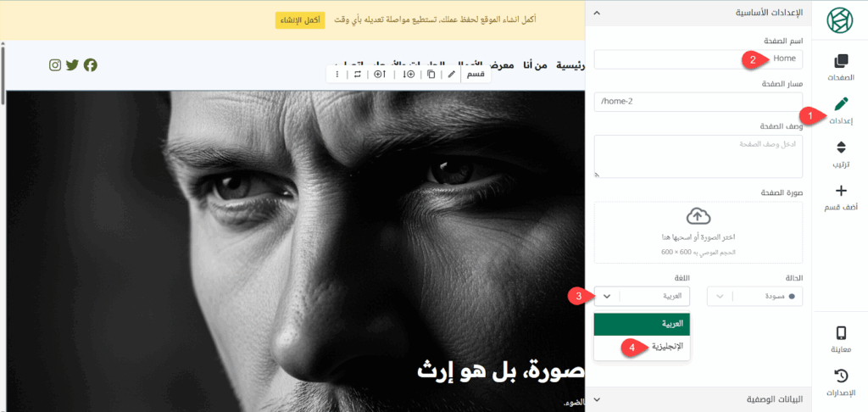Click the Twitter icon in the site header
The image size is (868, 412).
[72, 65]
